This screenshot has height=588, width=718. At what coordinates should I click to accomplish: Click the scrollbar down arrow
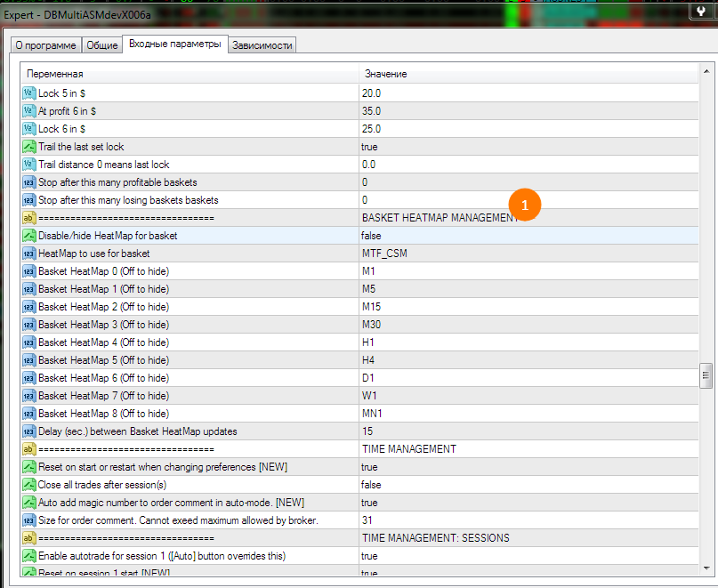[x=706, y=568]
